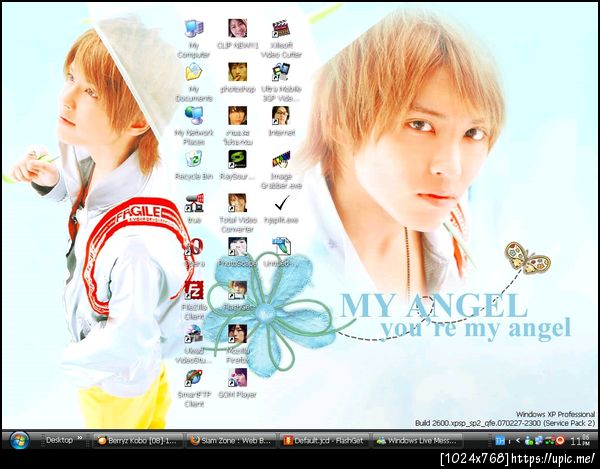The height and width of the screenshot is (469, 600).
Task: Click the TH language indicator
Action: click(x=500, y=441)
